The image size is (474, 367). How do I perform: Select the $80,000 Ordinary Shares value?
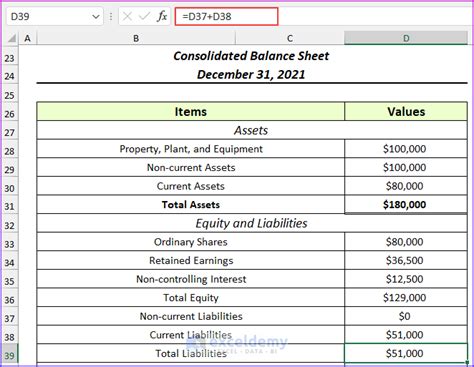[406, 242]
